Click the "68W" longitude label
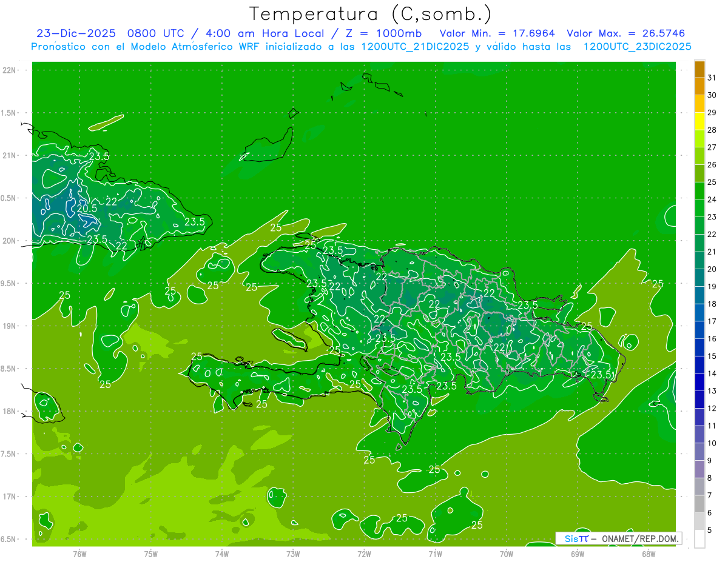728x562 pixels. coord(649,554)
